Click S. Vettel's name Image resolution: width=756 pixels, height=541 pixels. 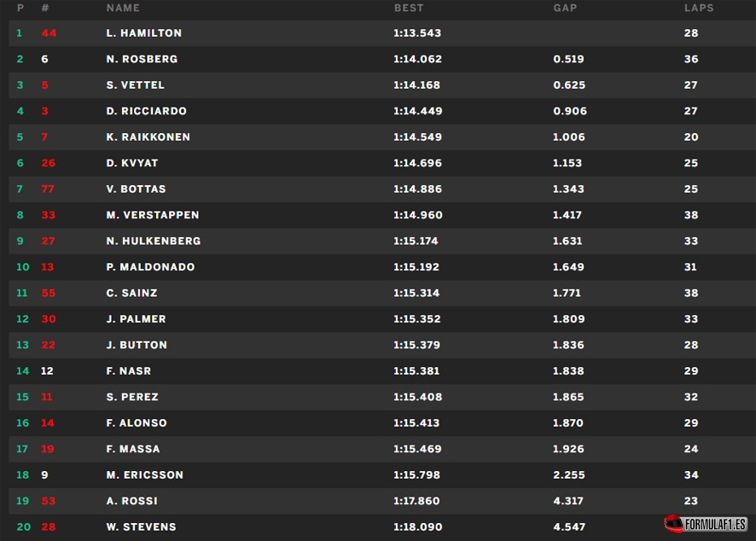point(136,84)
